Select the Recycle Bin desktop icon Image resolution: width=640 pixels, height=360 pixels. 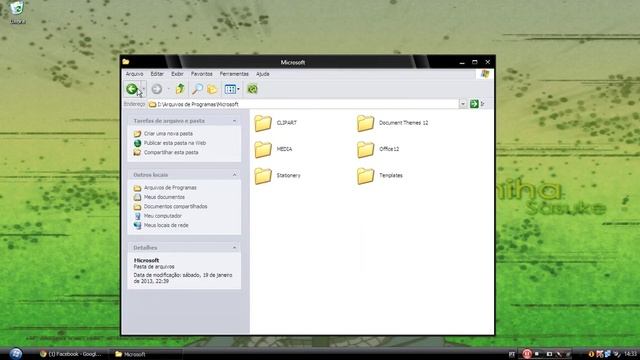(17, 12)
